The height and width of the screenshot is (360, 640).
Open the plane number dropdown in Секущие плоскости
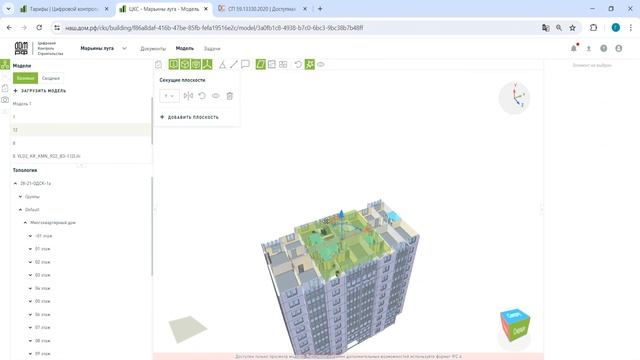tap(169, 96)
